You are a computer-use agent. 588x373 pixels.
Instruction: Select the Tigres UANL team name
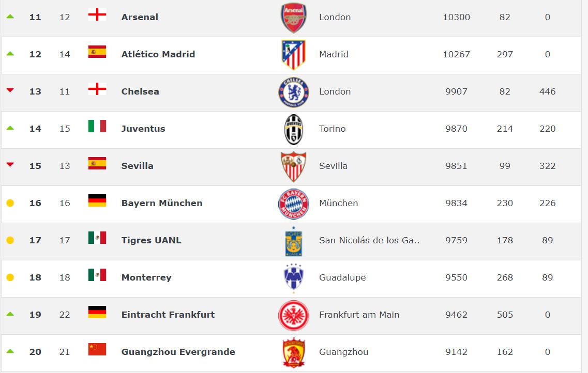tap(152, 240)
